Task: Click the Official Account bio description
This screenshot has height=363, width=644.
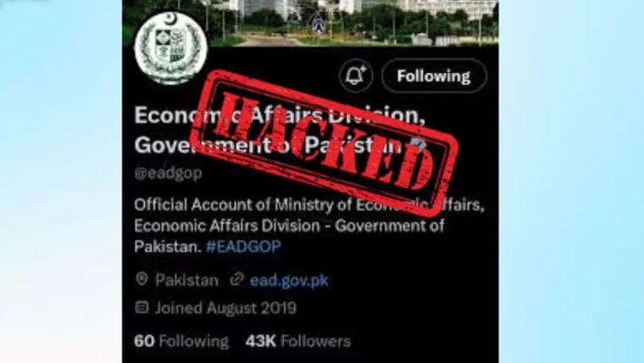Action: tap(308, 226)
